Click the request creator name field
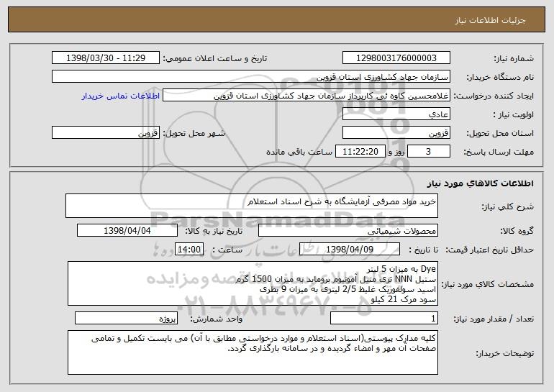The width and height of the screenshot is (554, 392). pos(306,96)
